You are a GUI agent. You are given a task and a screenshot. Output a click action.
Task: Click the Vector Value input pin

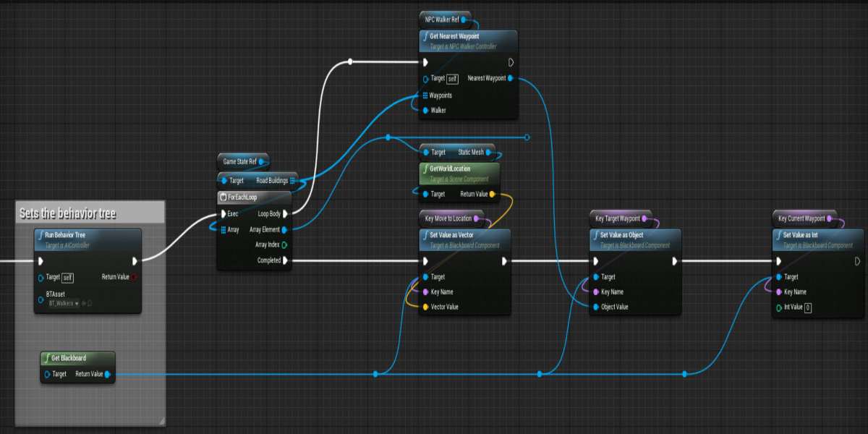(425, 307)
